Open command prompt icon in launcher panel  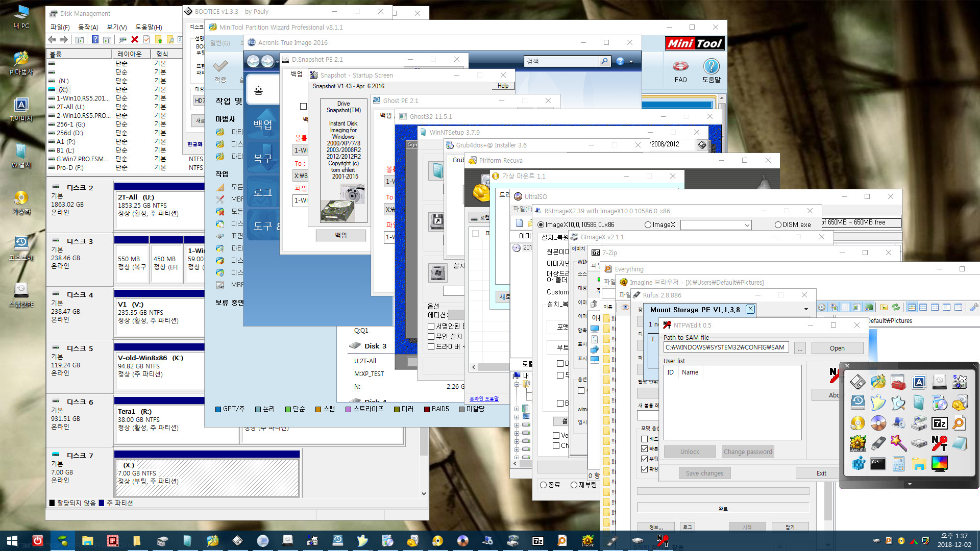click(878, 464)
